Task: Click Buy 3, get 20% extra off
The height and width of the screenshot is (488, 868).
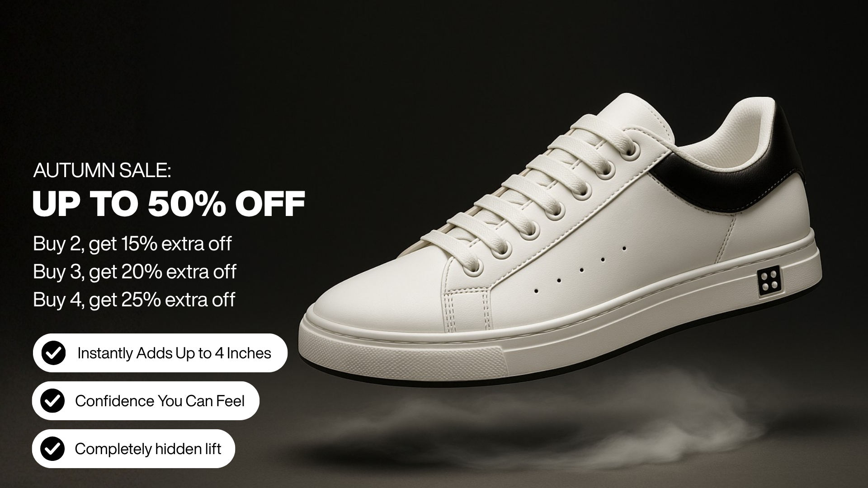Action: [x=134, y=272]
